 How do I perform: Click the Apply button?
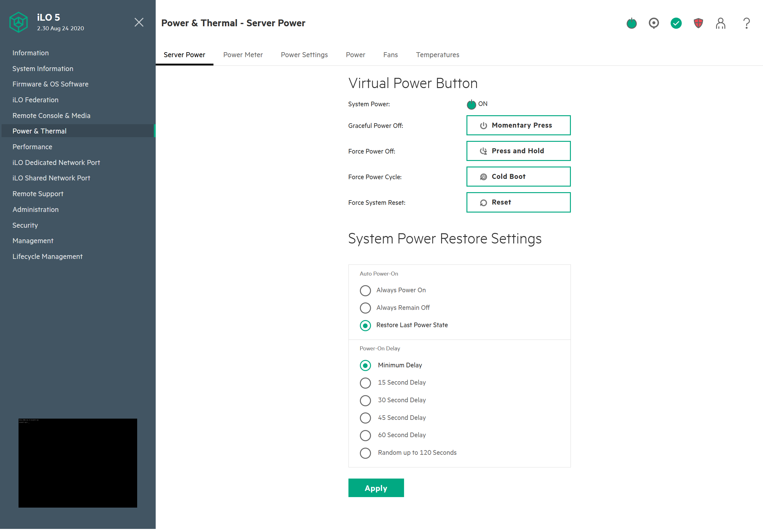point(376,488)
